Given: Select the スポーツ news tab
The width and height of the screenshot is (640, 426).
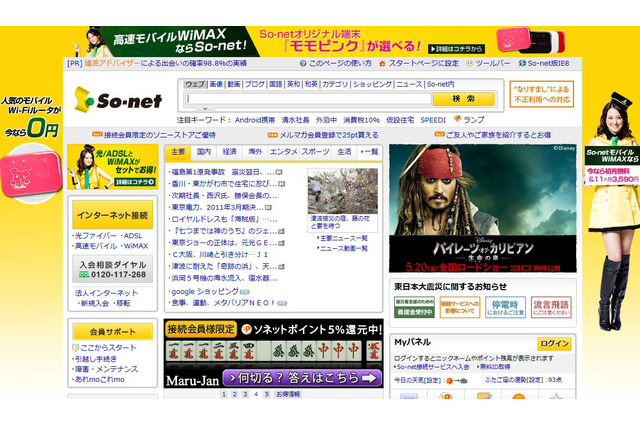Looking at the screenshot, I should pyautogui.click(x=315, y=152).
